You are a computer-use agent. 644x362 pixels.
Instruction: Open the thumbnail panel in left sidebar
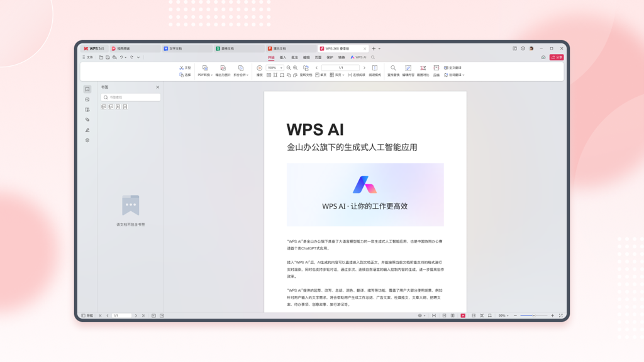(x=87, y=99)
